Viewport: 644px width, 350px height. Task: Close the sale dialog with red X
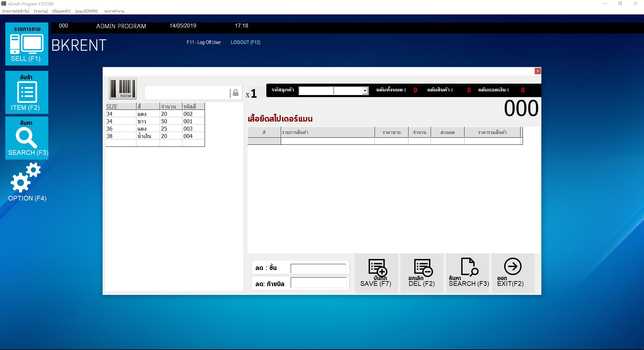538,71
